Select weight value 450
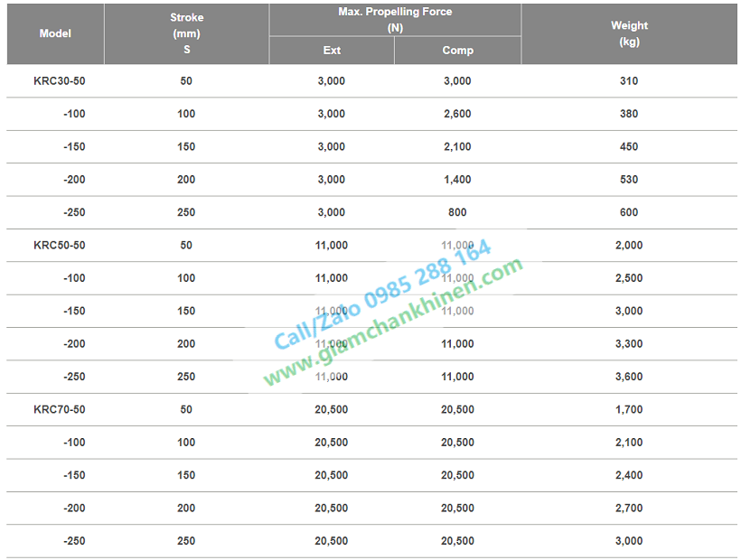Screen dimensions: 741x560 pyautogui.click(x=629, y=147)
